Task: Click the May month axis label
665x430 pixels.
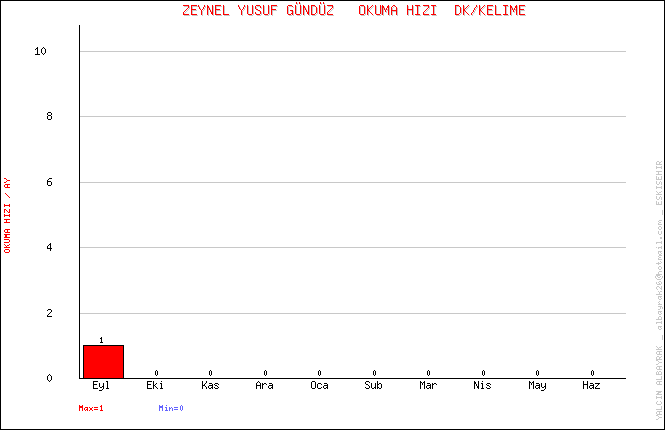Action: pos(537,385)
